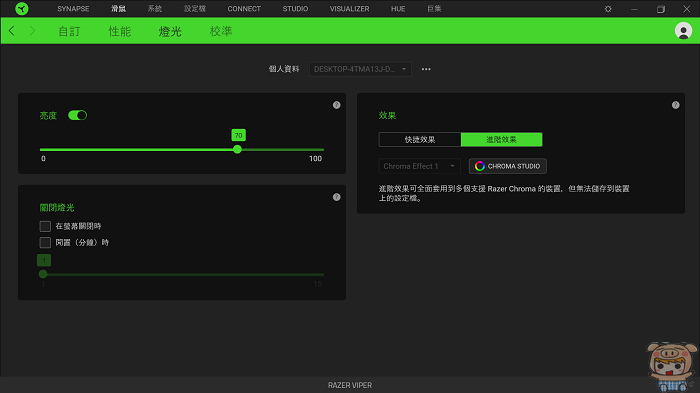Select the 進階效果 button
Screen dimensions: 700x393
(501, 139)
